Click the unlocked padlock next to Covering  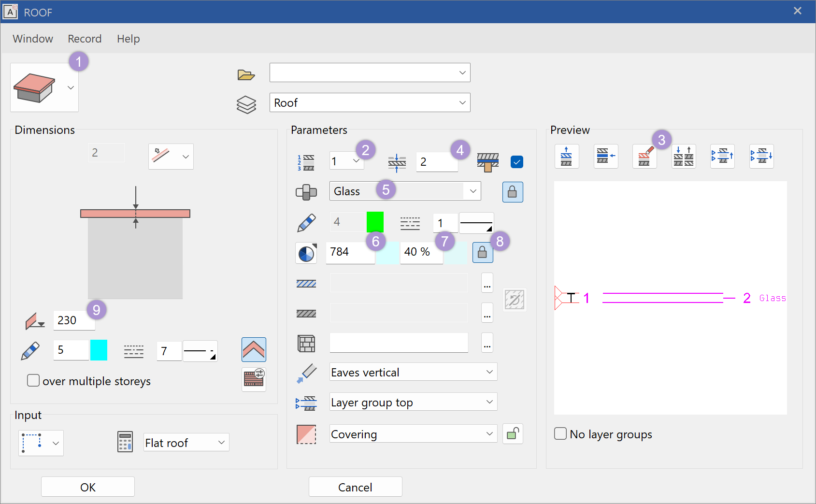[x=513, y=434]
